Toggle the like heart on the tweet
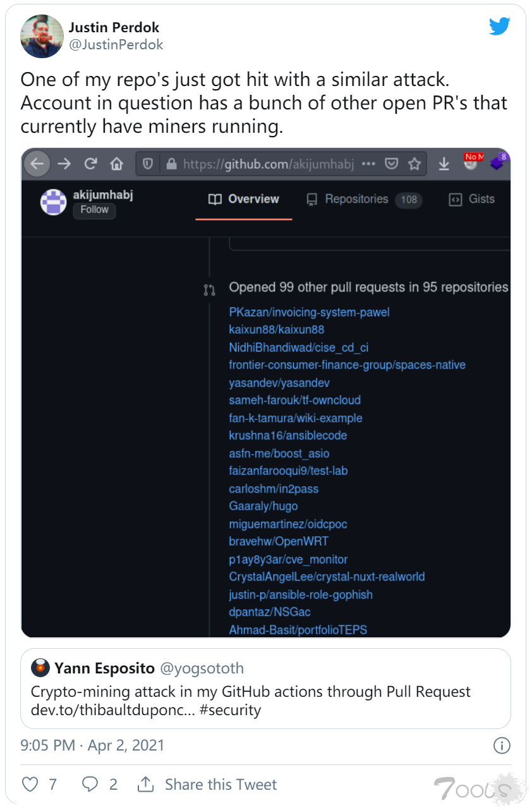 (29, 784)
